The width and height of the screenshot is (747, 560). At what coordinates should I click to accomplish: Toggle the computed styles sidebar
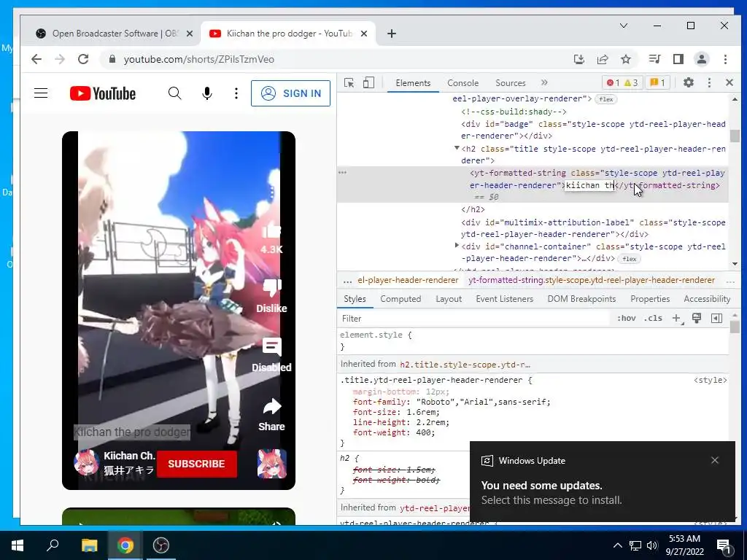click(x=716, y=318)
